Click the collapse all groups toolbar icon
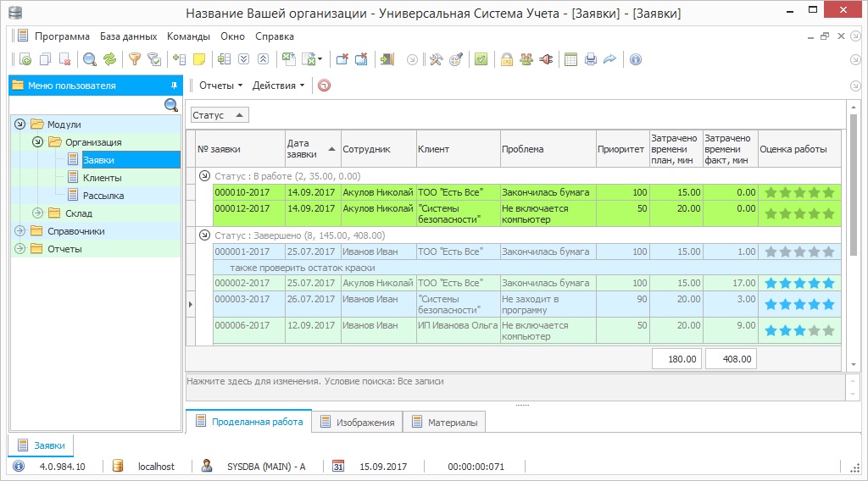 (264, 60)
